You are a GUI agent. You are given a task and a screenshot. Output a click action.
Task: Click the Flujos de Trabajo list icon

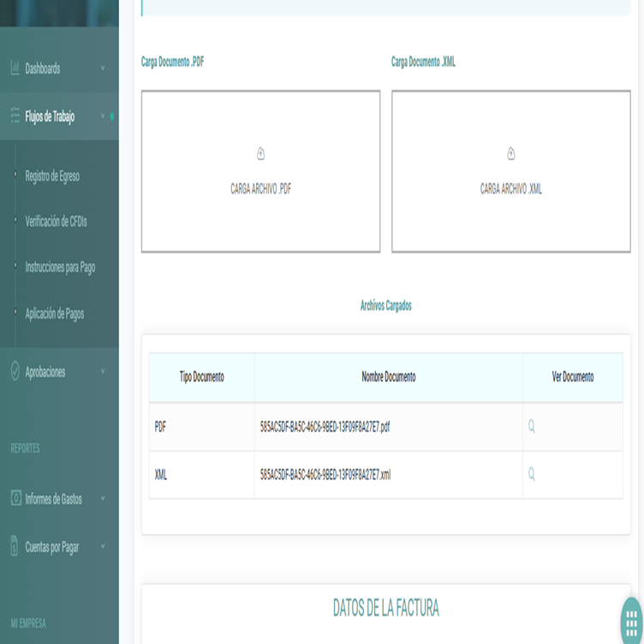(15, 116)
